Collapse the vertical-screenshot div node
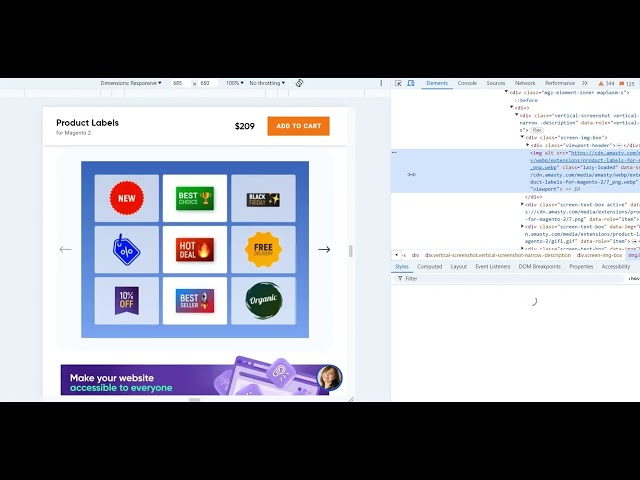This screenshot has width=640, height=480. click(517, 115)
